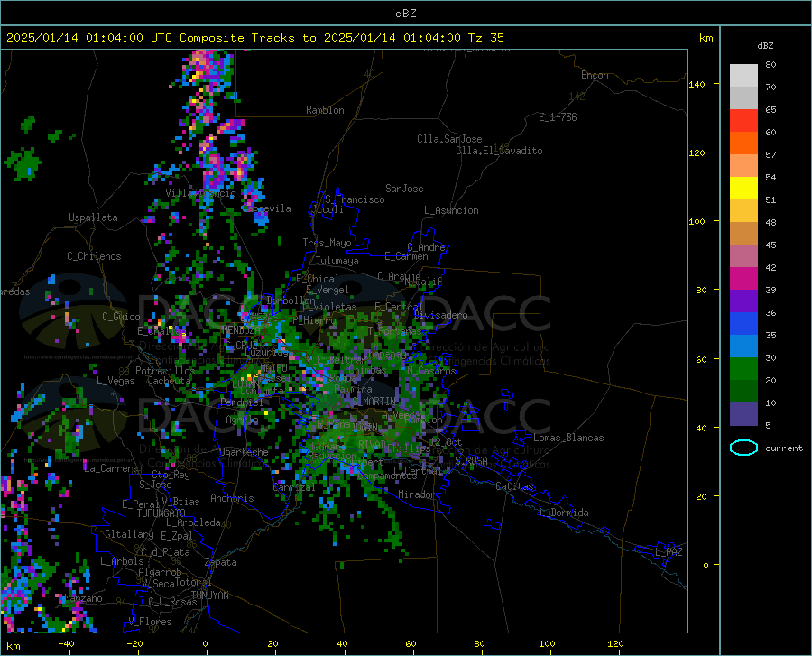Image resolution: width=812 pixels, height=656 pixels.
Task: Click the C_Chilenos map label
Action: 94,256
